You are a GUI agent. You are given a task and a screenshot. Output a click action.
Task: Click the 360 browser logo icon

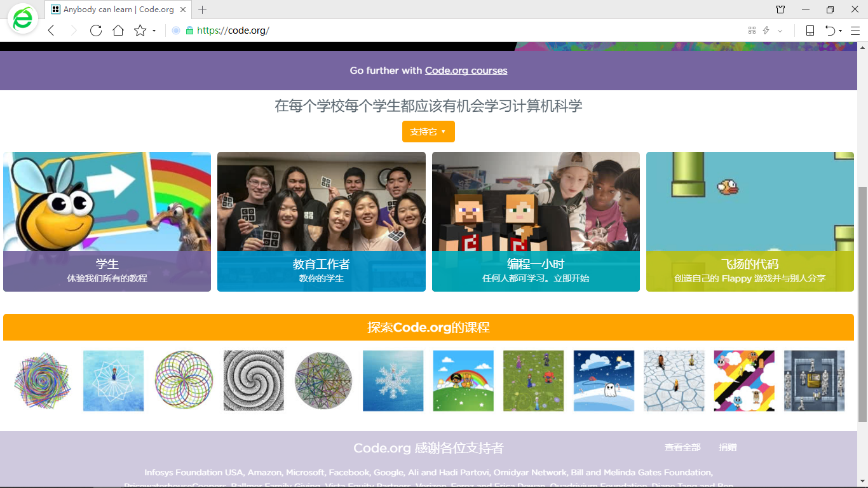tap(22, 20)
